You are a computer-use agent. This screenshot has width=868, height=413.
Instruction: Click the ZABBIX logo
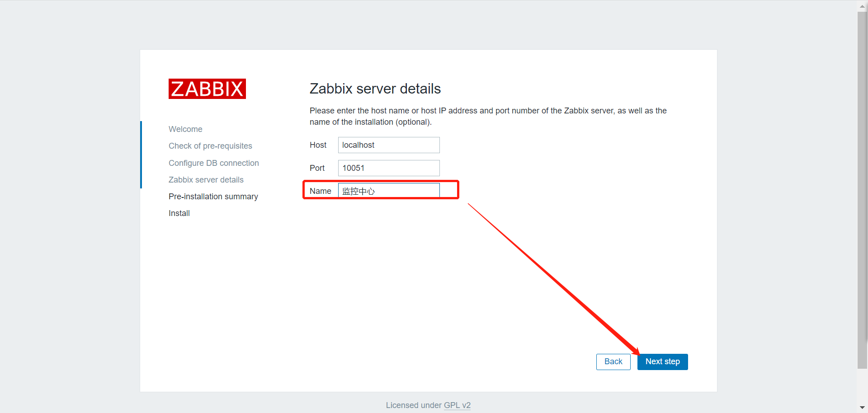pyautogui.click(x=207, y=89)
